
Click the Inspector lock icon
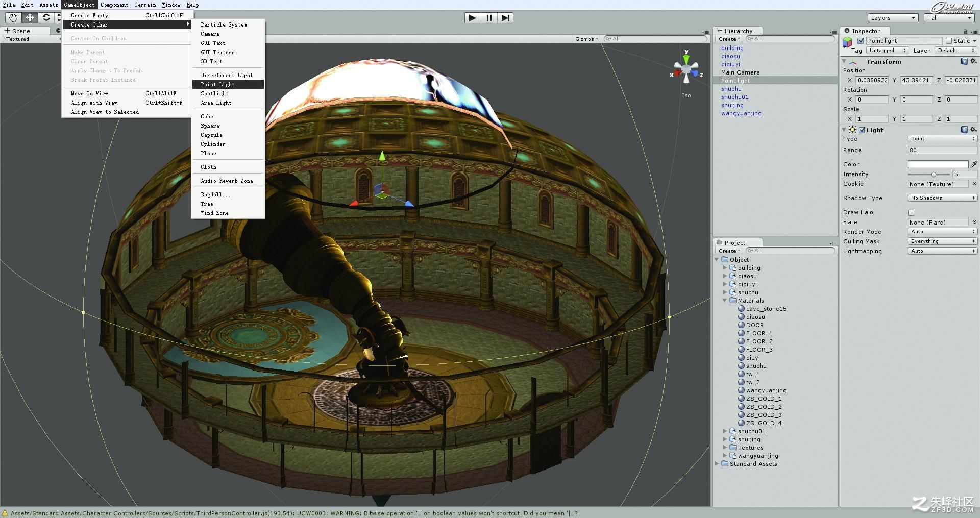point(965,31)
